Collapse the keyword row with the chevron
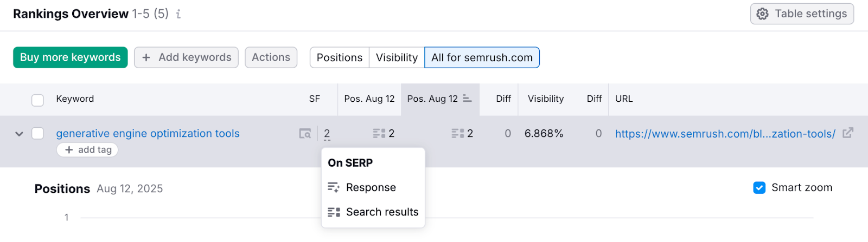This screenshot has width=868, height=242. tap(19, 134)
